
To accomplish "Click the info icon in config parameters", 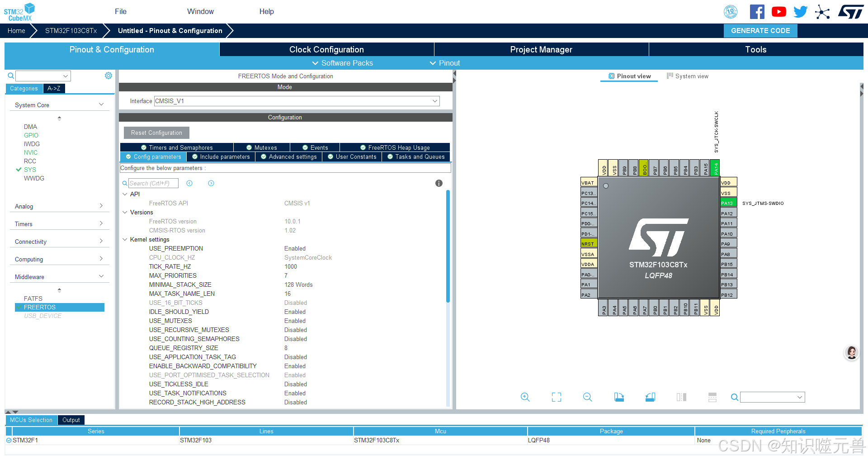I will click(439, 183).
